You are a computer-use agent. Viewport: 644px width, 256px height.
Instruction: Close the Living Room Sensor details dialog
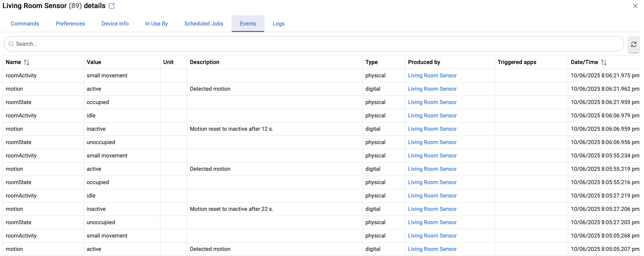pyautogui.click(x=635, y=6)
